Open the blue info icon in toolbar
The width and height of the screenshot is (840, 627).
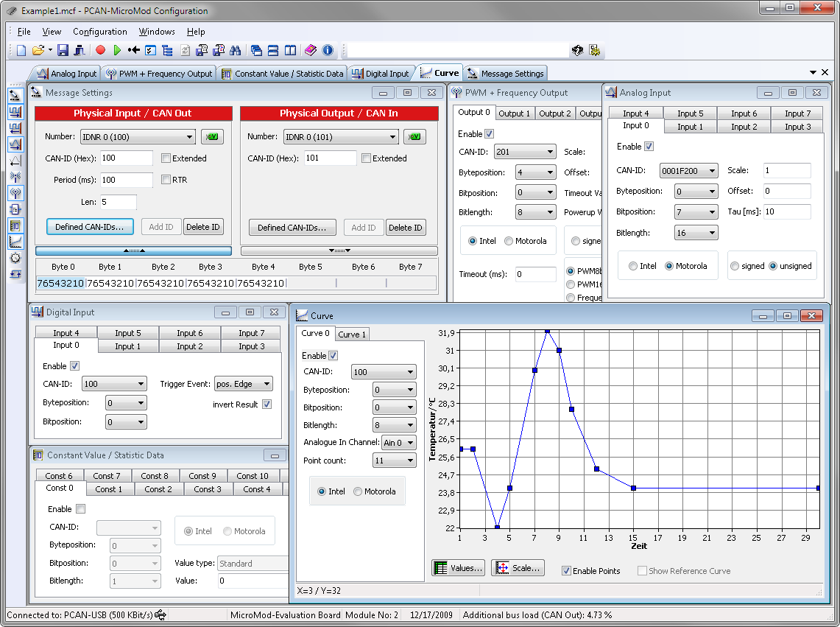coord(328,50)
